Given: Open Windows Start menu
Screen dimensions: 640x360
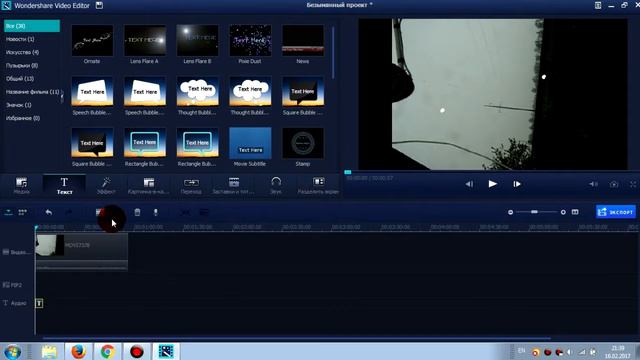Looking at the screenshot, I should 13,351.
